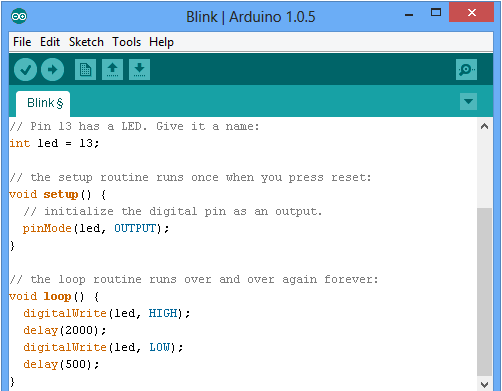Click the 'void setup() {' line
The image size is (502, 391).
pos(58,194)
